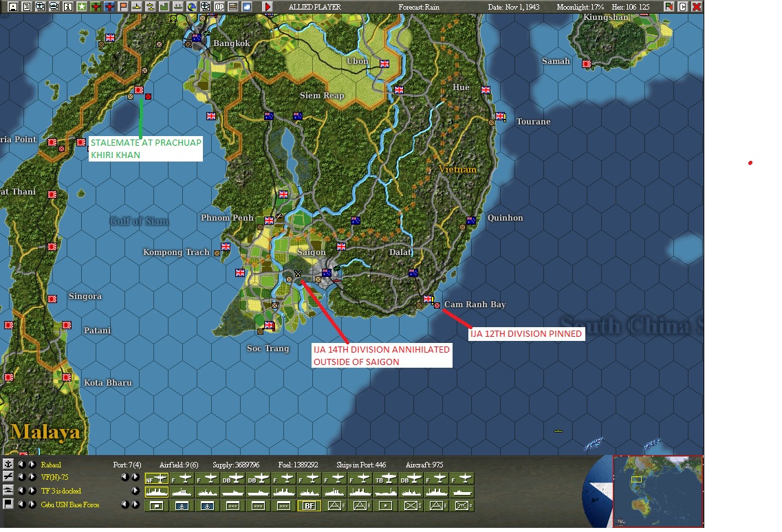The image size is (782, 532).
Task: Open the intelligence 'i' info icon
Action: (68, 6)
